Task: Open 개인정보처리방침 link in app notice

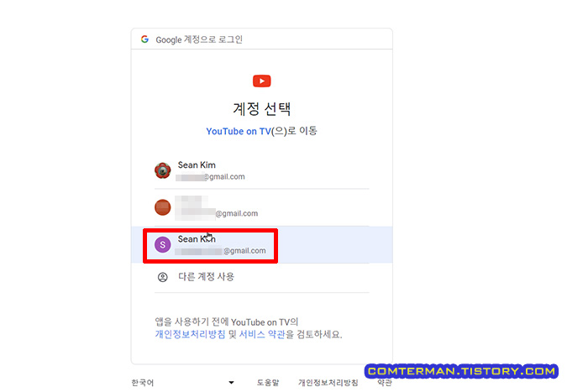Action: tap(190, 334)
